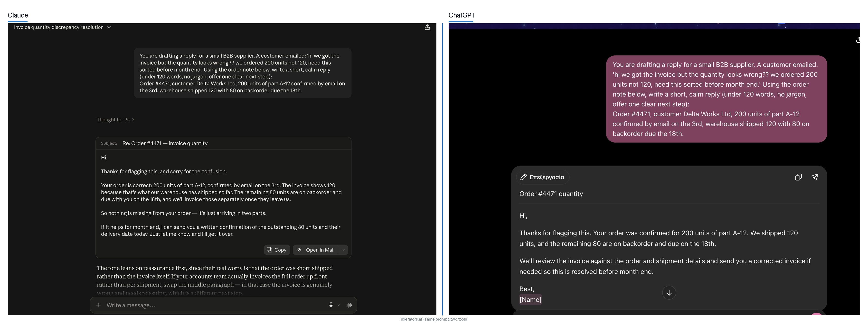Click ChatGPT's paragraph starting "Thanks for flagging this. Your order"

pyautogui.click(x=659, y=238)
